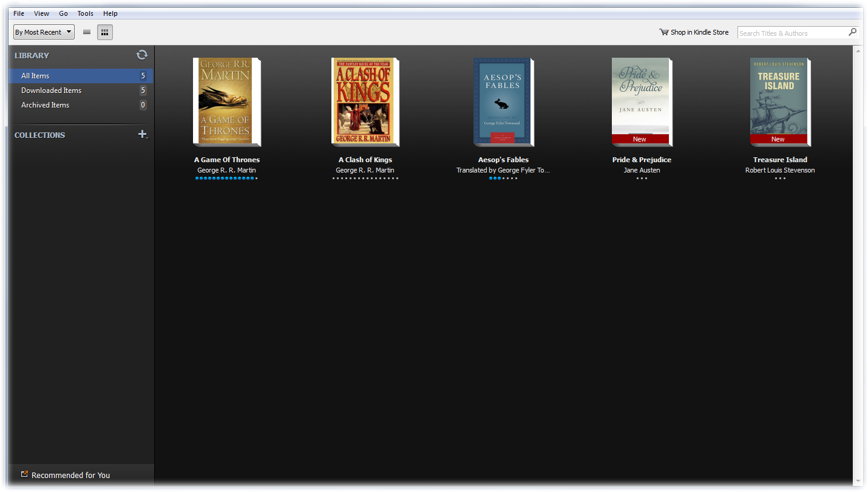Click the Search Titles & Authors field

pos(792,33)
